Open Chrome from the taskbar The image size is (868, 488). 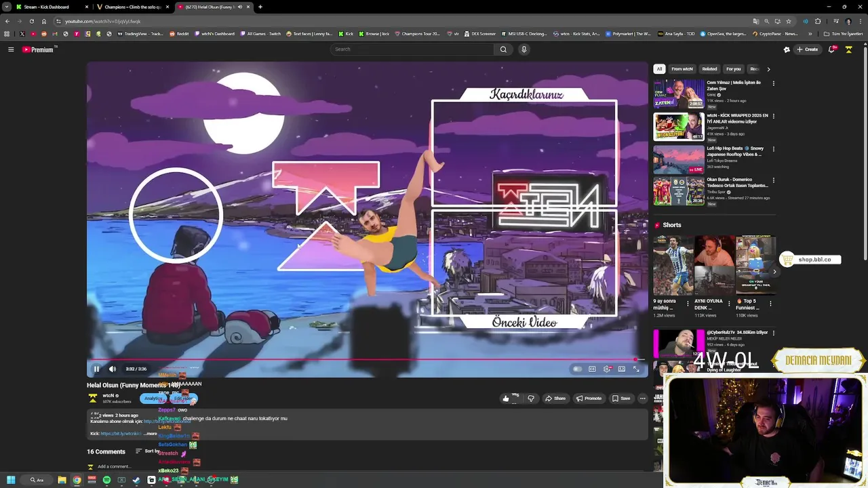tap(77, 480)
